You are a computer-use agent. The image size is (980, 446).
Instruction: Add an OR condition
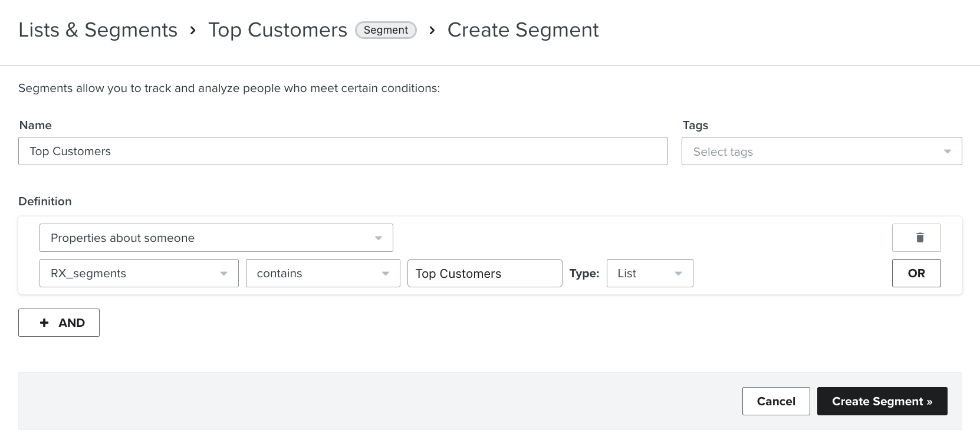pos(916,273)
